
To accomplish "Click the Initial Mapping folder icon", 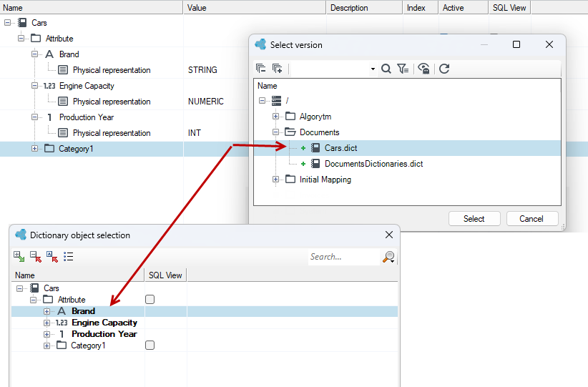I will click(290, 180).
